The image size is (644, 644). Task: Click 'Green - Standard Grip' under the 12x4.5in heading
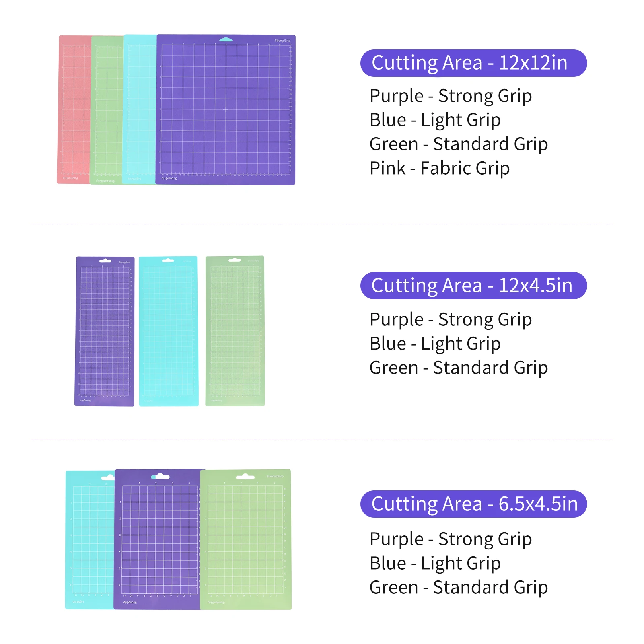tap(459, 368)
